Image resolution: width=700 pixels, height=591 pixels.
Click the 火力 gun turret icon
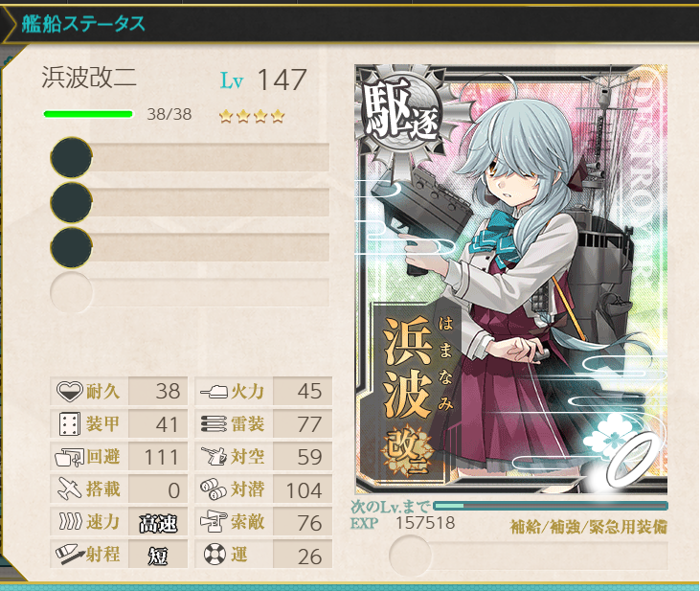pyautogui.click(x=215, y=392)
